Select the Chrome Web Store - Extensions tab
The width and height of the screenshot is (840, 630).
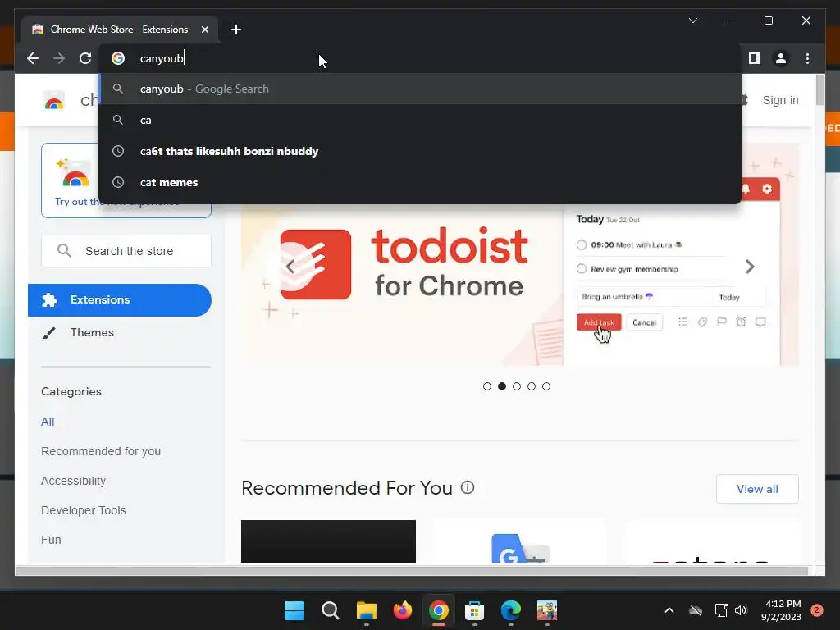(119, 30)
